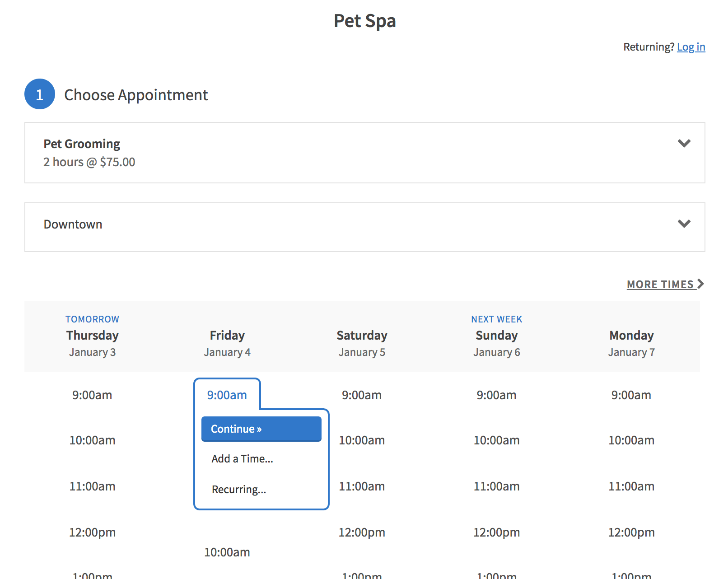The width and height of the screenshot is (728, 579).
Task: Choose Add a Time from the popup menu
Action: (242, 458)
